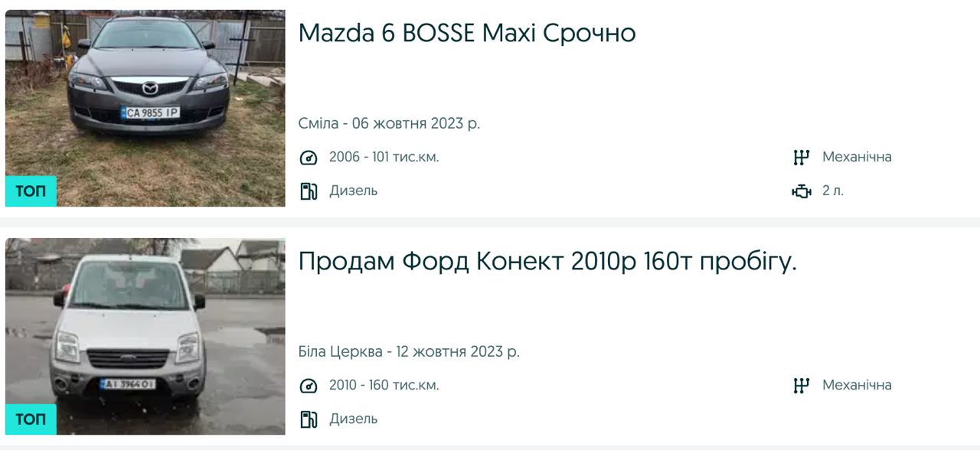Click the gearbox icon in Mazda listing
The image size is (980, 450).
tap(801, 158)
